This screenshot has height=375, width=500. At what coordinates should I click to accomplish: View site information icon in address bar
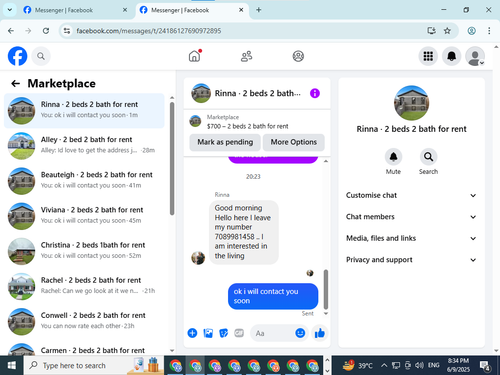click(67, 31)
